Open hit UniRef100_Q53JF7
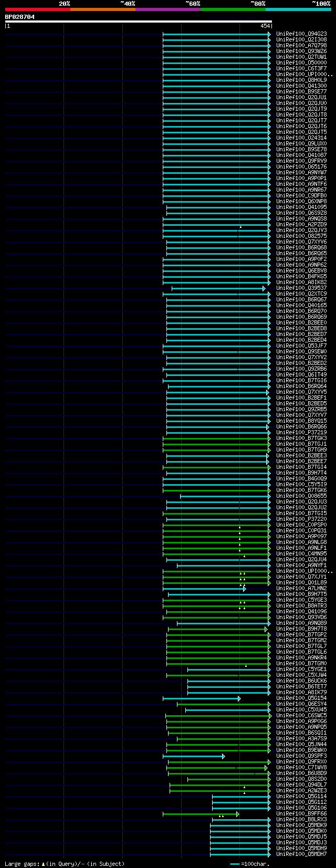 coord(301,346)
